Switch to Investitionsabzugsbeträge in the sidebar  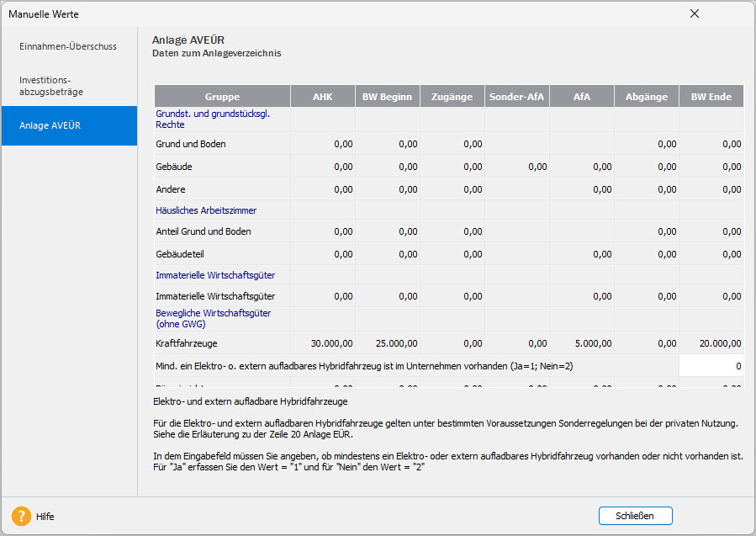point(51,86)
